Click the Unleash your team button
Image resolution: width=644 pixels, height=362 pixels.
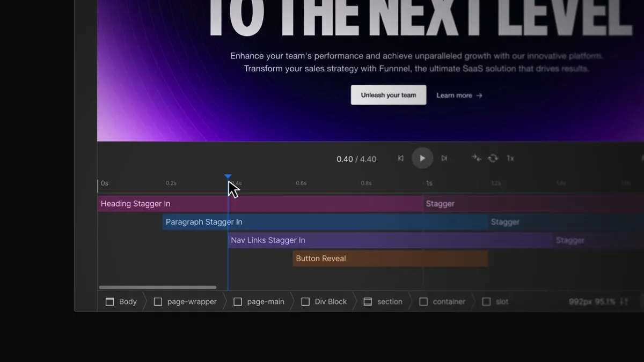pos(389,95)
